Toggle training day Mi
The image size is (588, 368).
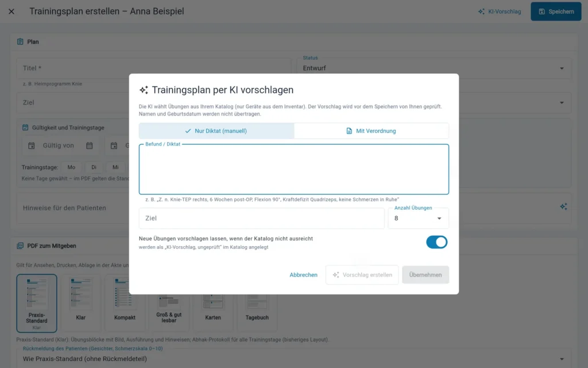115,167
